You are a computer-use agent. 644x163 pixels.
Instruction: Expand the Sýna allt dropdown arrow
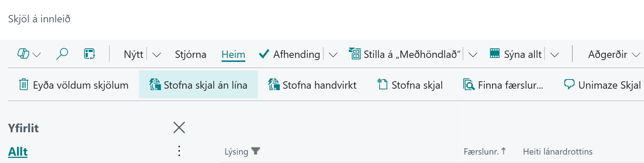554,55
